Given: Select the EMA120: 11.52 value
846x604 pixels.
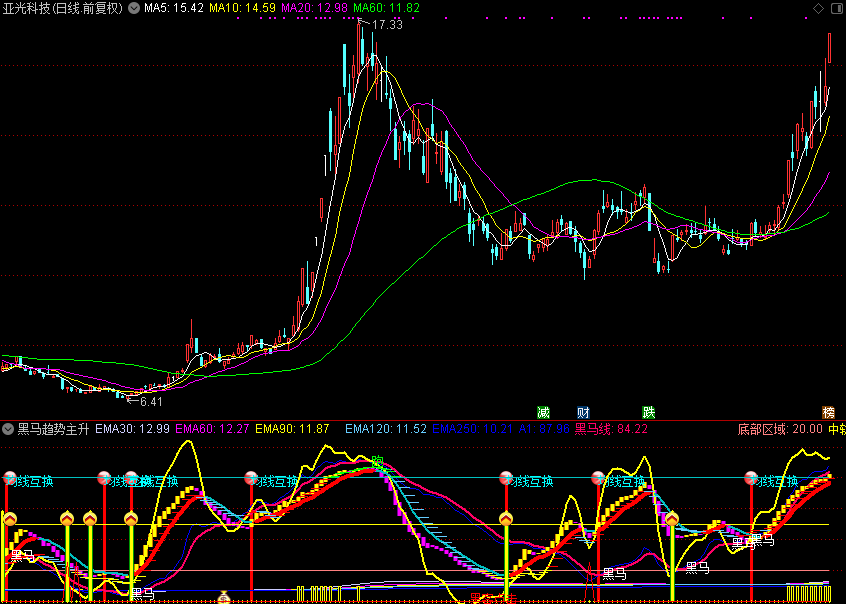Looking at the screenshot, I should pos(386,429).
